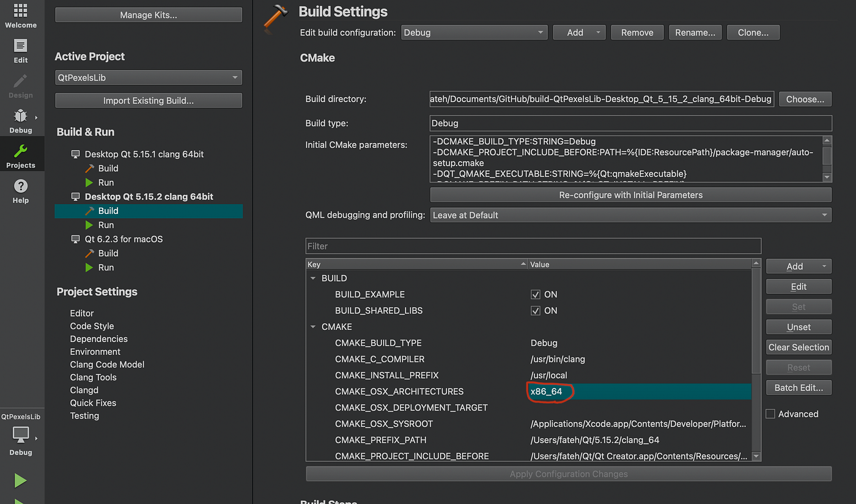Open the Active Project QtPexelsLib dropdown
This screenshot has width=856, height=504.
(148, 78)
